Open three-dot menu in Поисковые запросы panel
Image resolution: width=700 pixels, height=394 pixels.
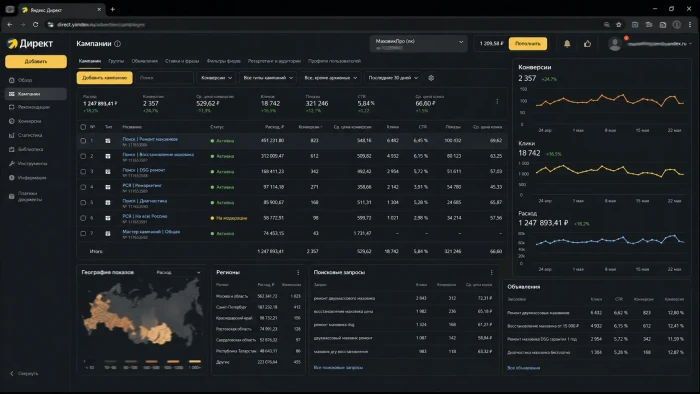click(492, 272)
